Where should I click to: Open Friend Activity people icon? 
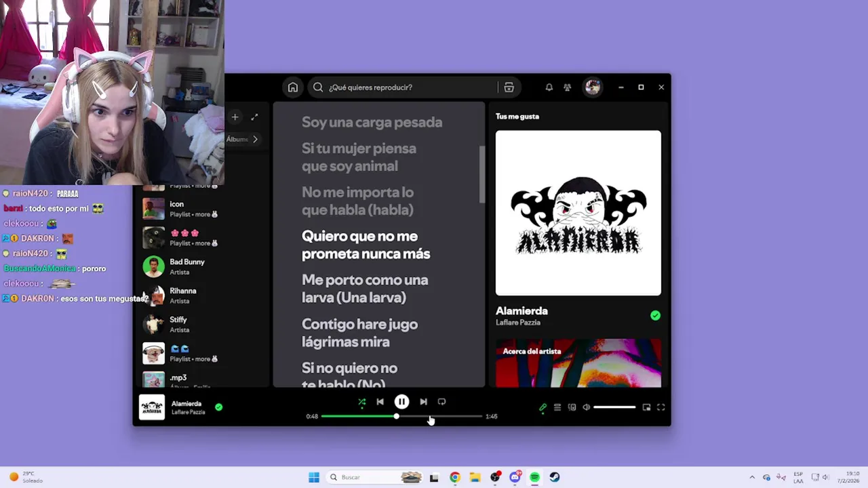point(568,87)
